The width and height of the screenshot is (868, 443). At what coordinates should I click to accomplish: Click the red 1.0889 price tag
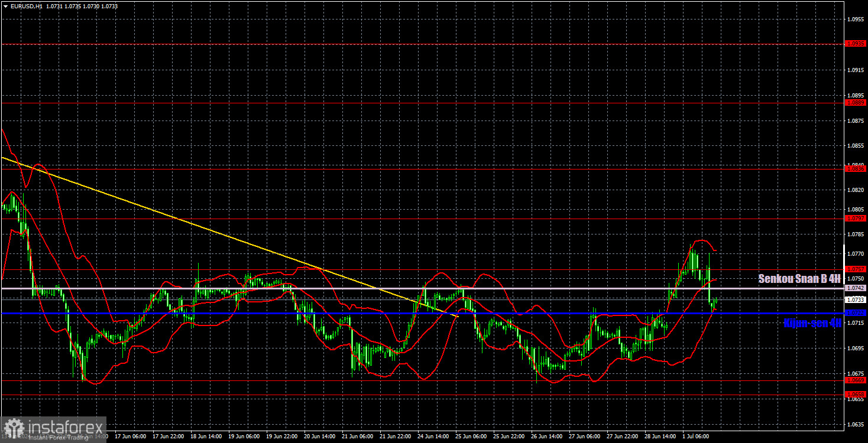(856, 102)
